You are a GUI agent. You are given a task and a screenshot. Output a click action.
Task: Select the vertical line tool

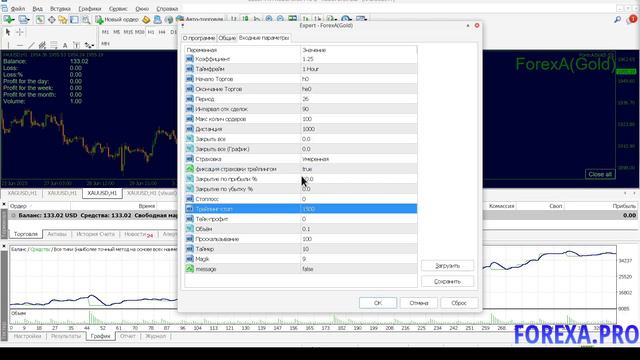8,45
